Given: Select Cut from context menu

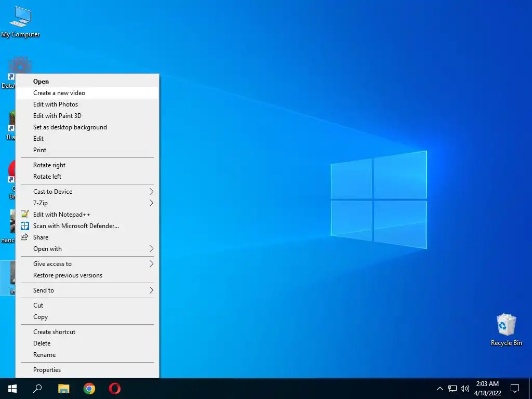Looking at the screenshot, I should click(x=87, y=305).
